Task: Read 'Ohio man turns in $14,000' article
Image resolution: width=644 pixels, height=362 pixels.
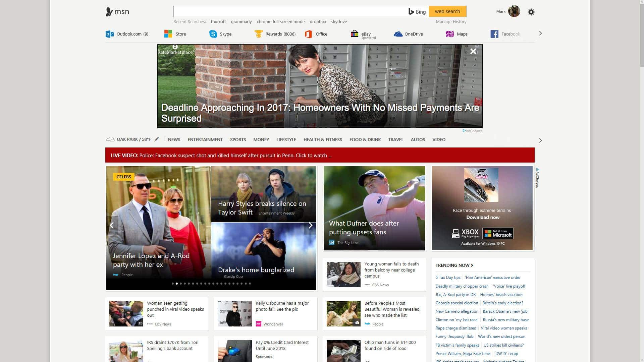Action: coord(374,349)
